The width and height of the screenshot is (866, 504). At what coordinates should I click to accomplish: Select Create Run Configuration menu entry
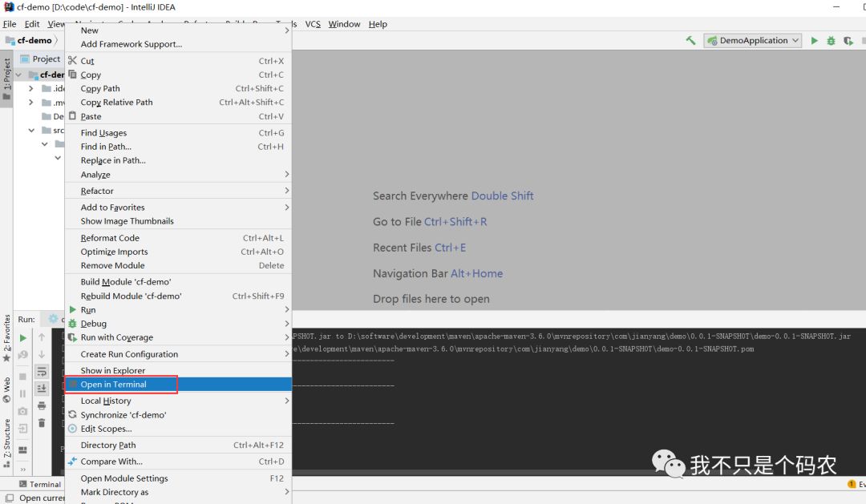(x=178, y=354)
